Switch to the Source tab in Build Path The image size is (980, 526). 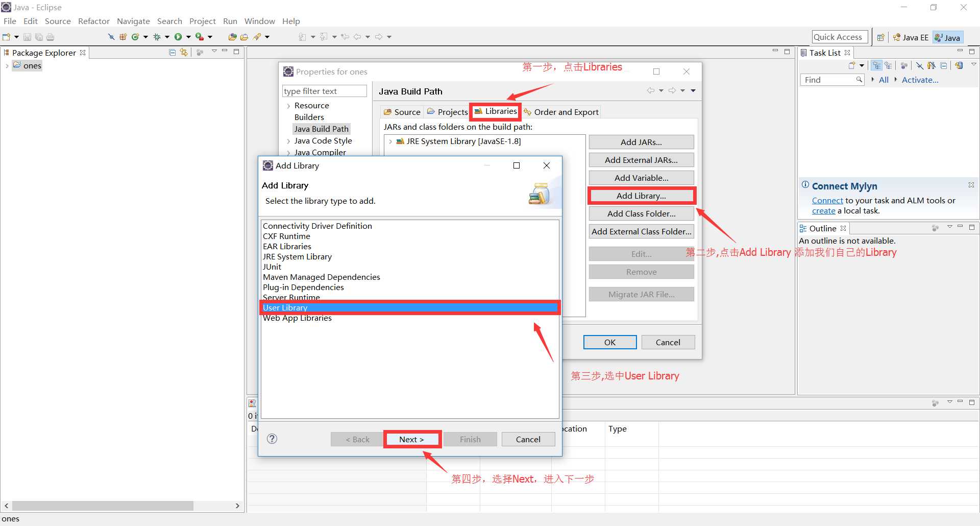click(402, 112)
